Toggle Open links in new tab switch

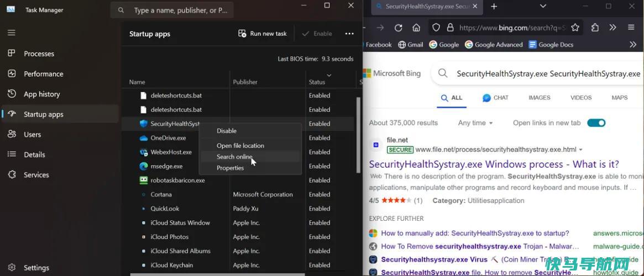click(596, 123)
